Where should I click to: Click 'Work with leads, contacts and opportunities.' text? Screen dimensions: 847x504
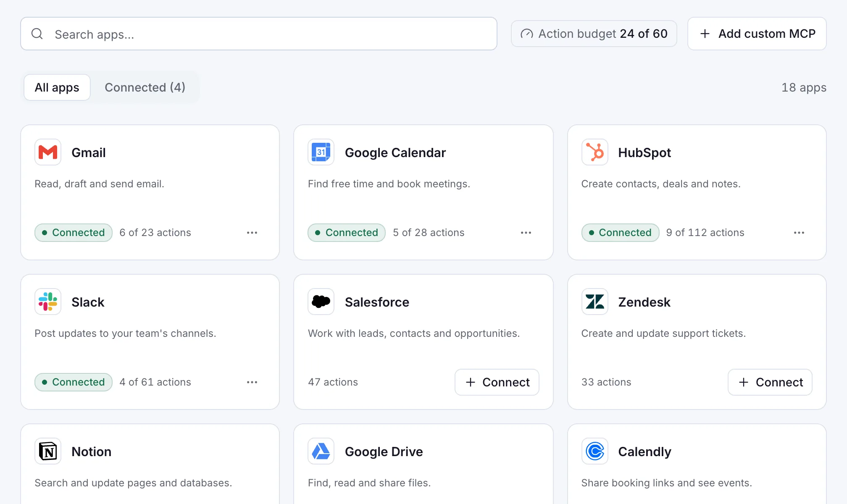(x=414, y=333)
